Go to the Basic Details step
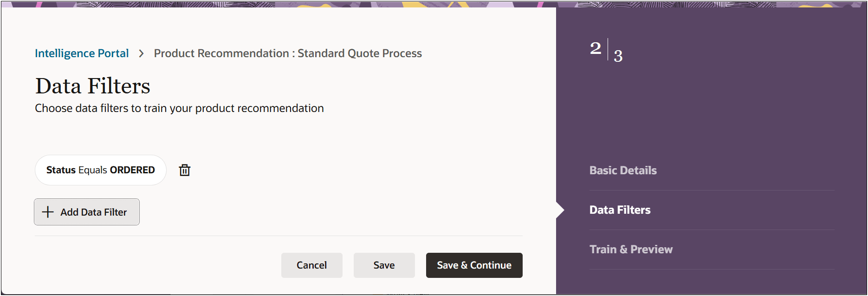868x296 pixels. 623,171
